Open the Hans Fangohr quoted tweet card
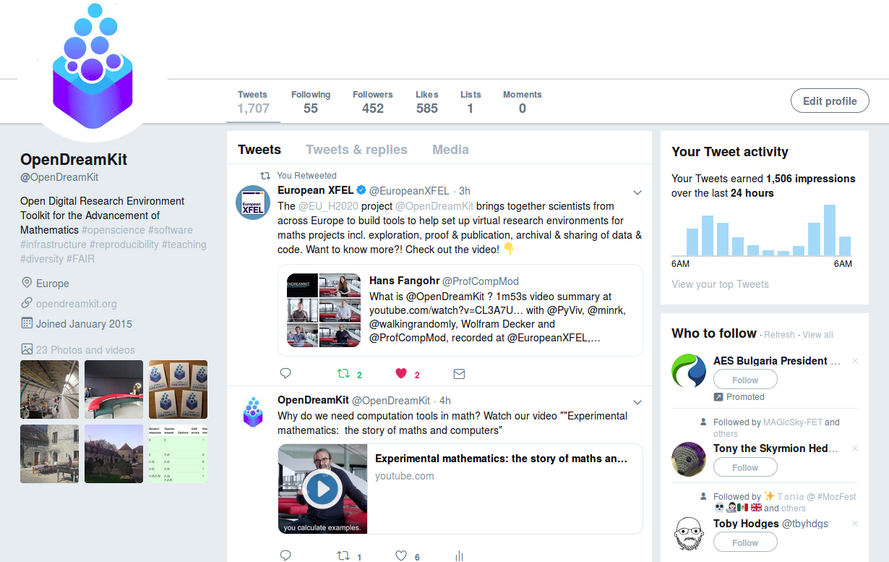The image size is (889, 562). 460,310
